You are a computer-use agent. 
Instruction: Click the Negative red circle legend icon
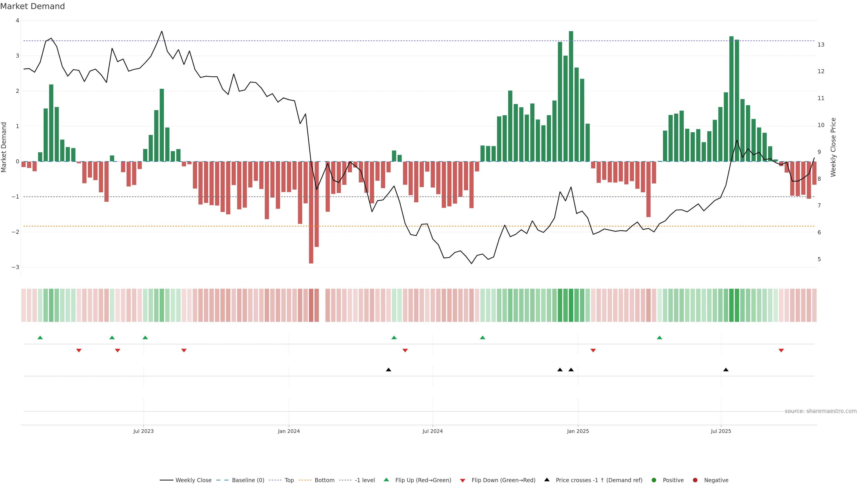pyautogui.click(x=695, y=480)
